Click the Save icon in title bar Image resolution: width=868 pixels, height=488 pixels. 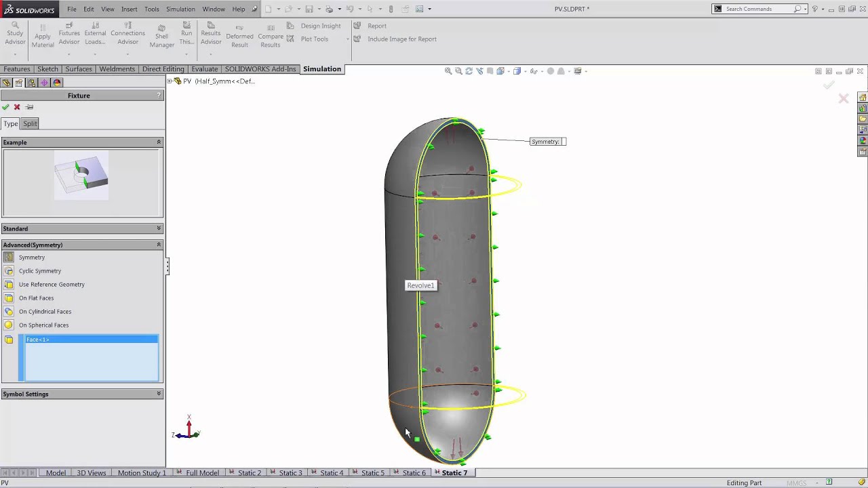(309, 9)
